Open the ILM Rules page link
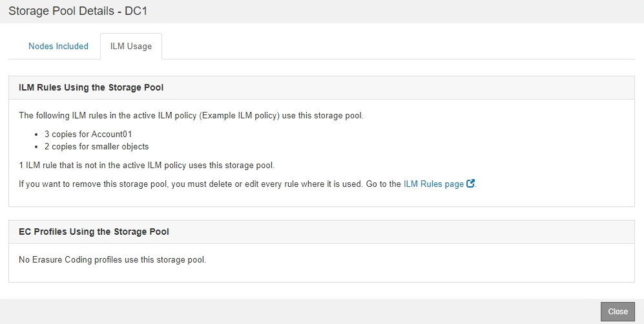This screenshot has height=324, width=644. coord(433,184)
